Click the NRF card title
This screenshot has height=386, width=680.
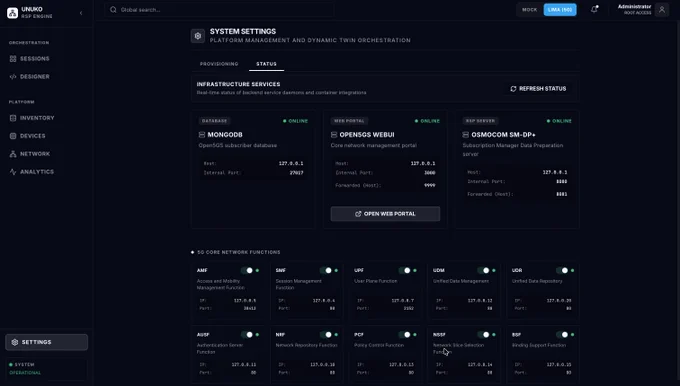[280, 334]
